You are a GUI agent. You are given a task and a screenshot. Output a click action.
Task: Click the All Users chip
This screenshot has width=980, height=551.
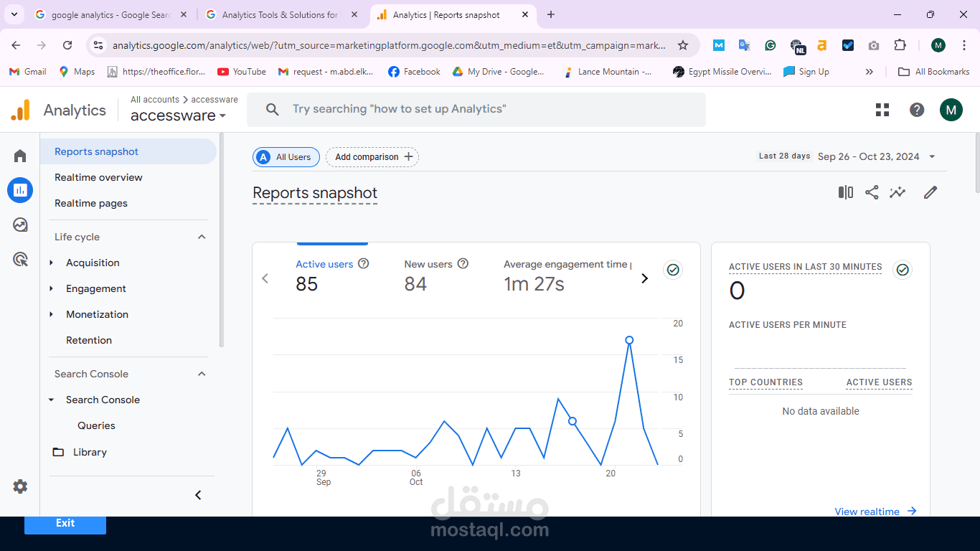tap(286, 157)
